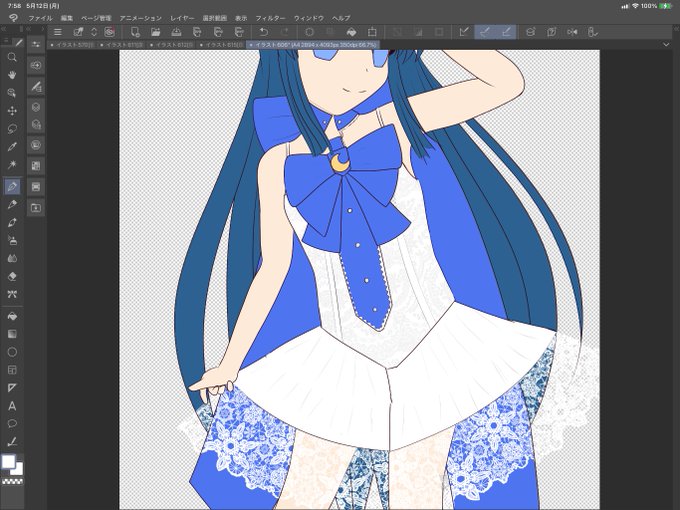The width and height of the screenshot is (680, 510).
Task: Select the Gradient tool
Action: point(12,334)
